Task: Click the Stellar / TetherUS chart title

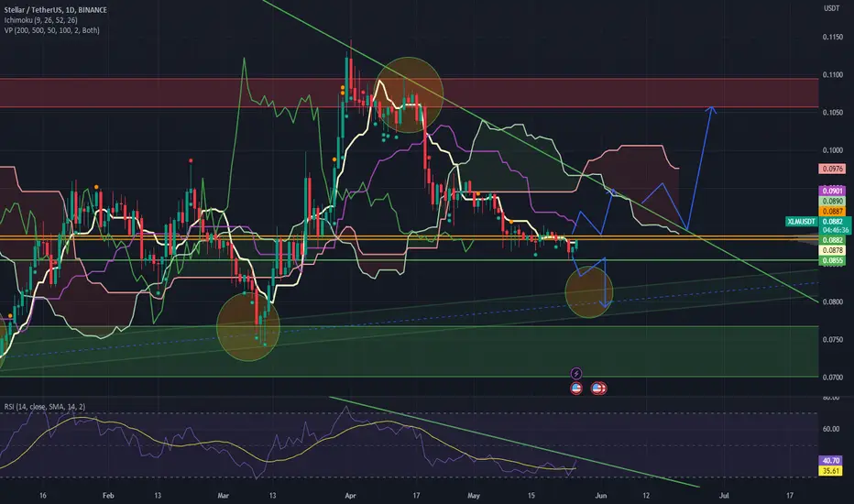Action: coord(56,10)
